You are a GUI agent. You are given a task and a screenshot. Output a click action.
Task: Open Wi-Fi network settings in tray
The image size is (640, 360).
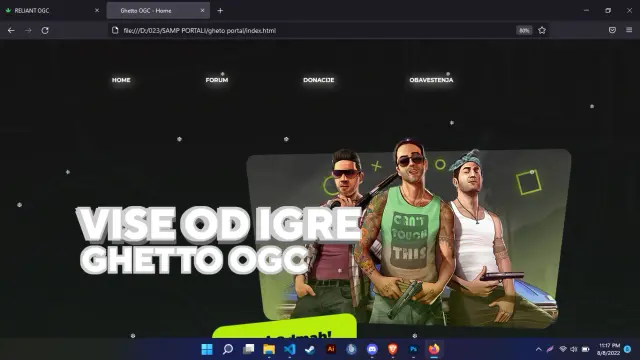tap(563, 349)
